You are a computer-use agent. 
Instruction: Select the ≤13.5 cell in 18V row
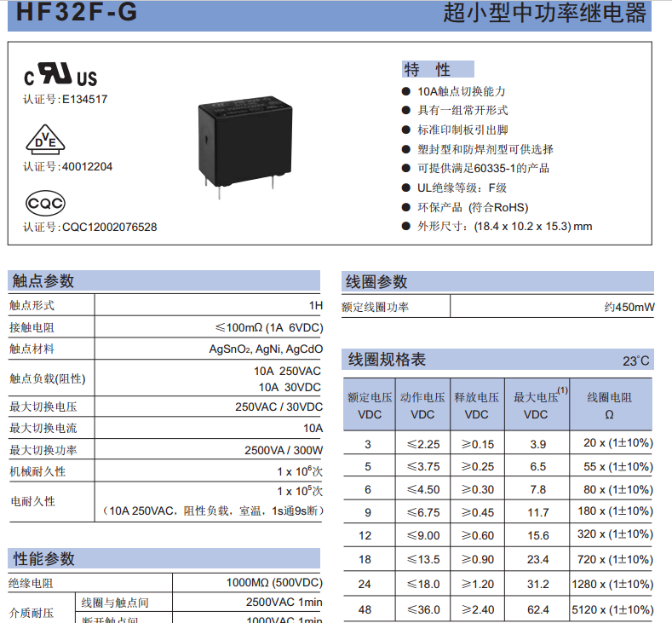[423, 560]
